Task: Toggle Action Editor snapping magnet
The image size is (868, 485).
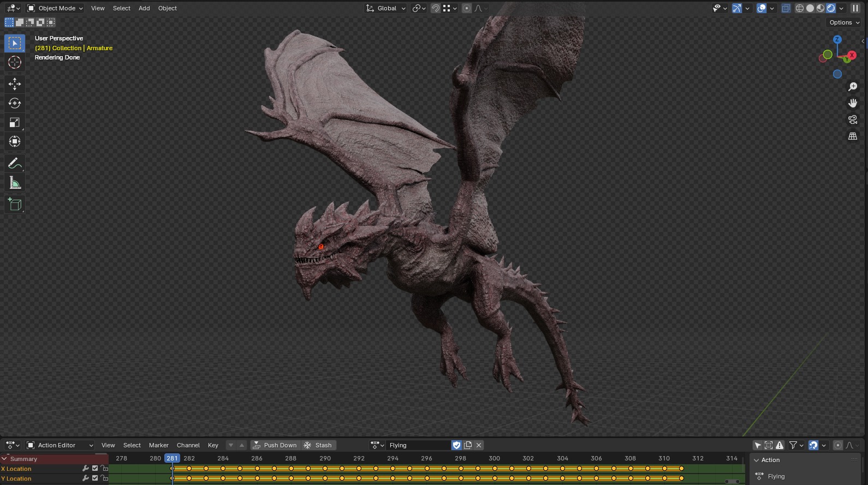Action: point(813,445)
